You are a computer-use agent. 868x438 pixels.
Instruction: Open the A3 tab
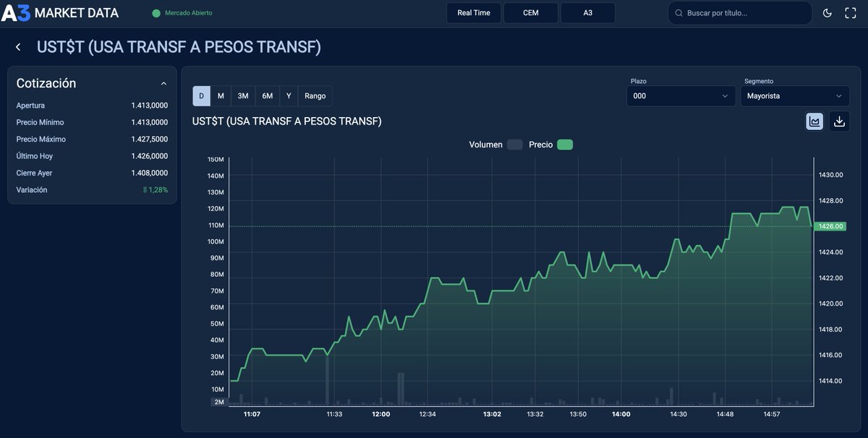pyautogui.click(x=588, y=13)
